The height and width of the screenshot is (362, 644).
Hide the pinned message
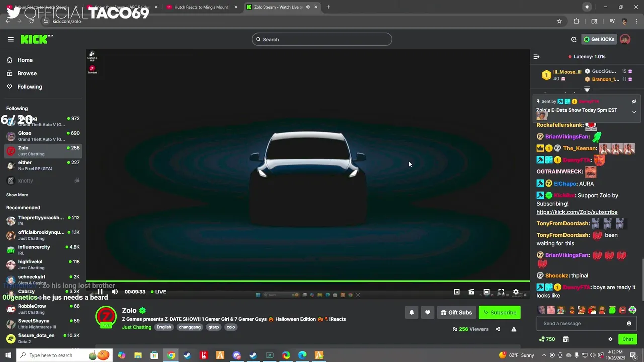(x=634, y=101)
